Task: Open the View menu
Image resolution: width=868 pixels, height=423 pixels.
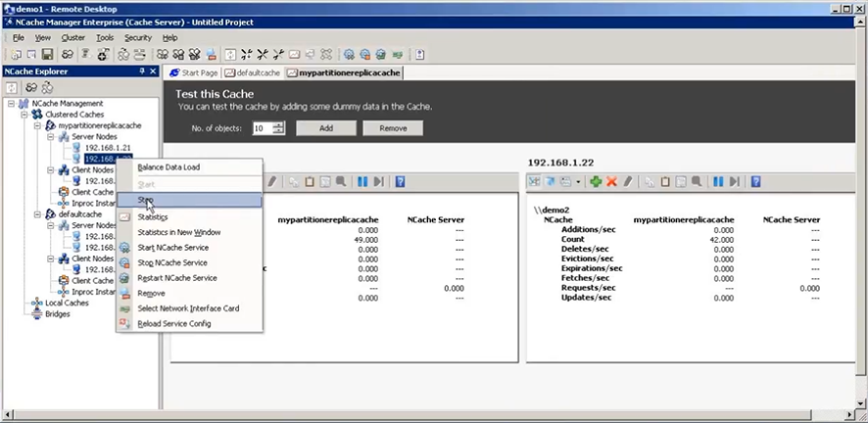Action: coord(43,37)
